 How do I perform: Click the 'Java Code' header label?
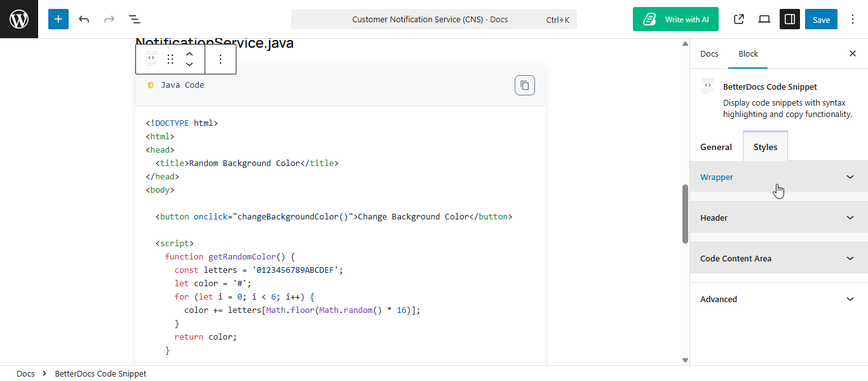[x=182, y=85]
